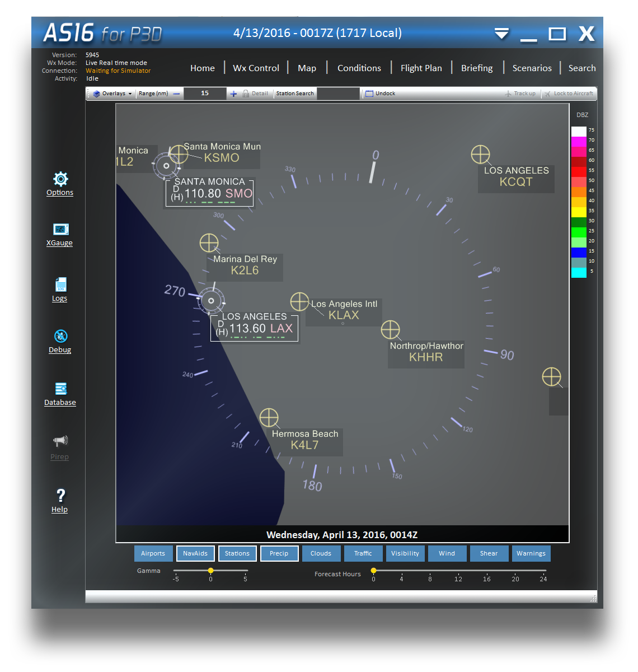Open the Scenarios page
Viewport: 638px width, 672px height.
pyautogui.click(x=532, y=68)
